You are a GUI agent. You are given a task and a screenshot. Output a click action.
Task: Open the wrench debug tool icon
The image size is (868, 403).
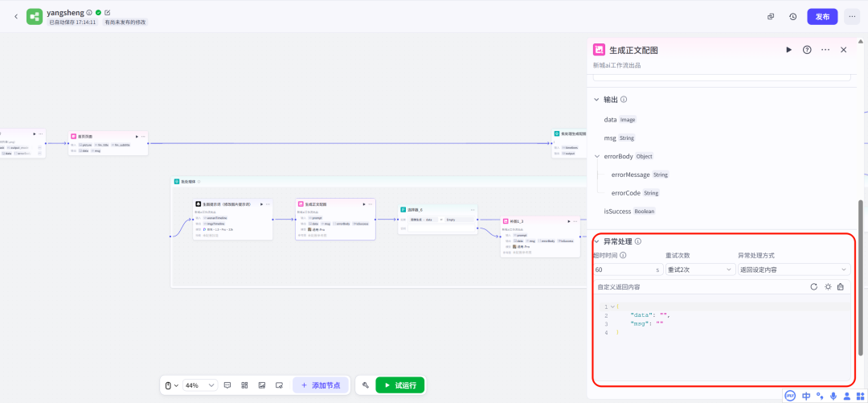pyautogui.click(x=366, y=385)
